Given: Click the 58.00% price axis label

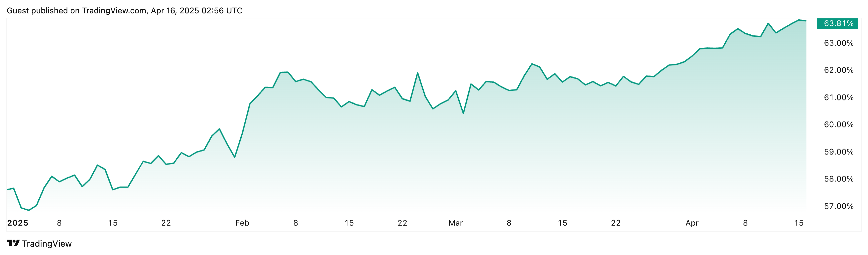Looking at the screenshot, I should (x=839, y=179).
